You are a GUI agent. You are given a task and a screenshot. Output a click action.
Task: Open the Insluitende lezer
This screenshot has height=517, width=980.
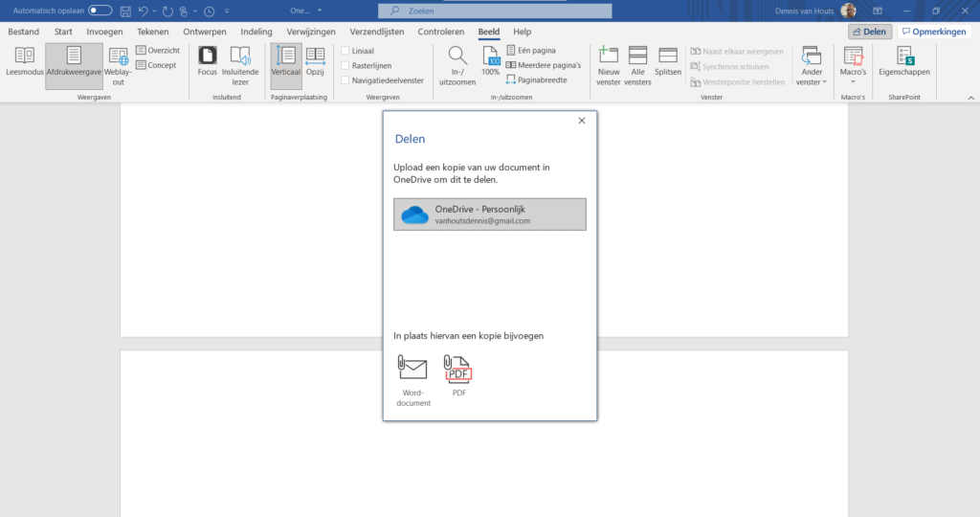240,66
